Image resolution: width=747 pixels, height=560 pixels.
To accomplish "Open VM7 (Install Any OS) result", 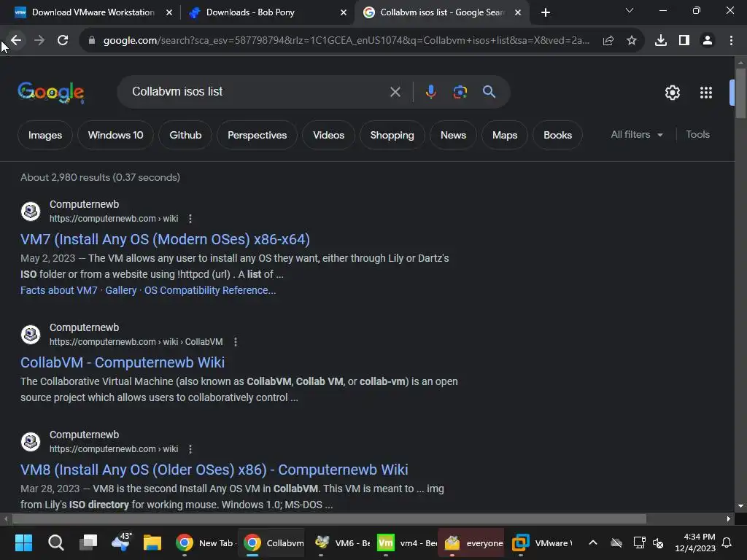I will click(x=165, y=239).
